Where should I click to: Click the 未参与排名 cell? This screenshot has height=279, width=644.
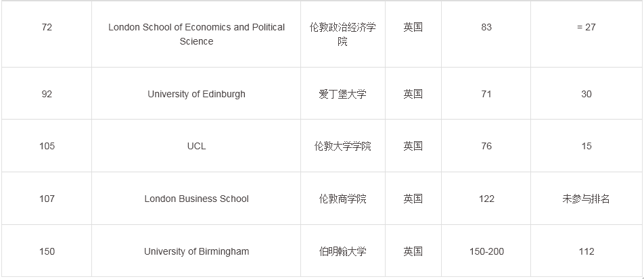pyautogui.click(x=586, y=199)
